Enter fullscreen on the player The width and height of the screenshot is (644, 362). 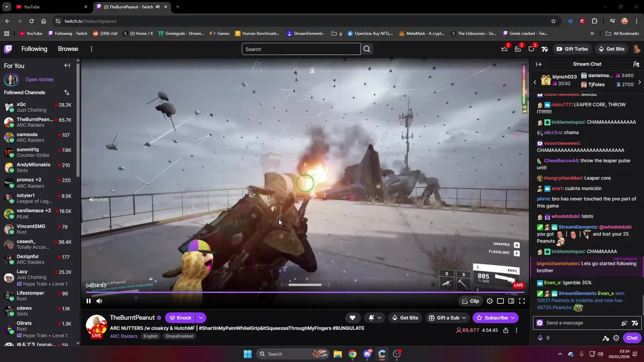(x=522, y=301)
